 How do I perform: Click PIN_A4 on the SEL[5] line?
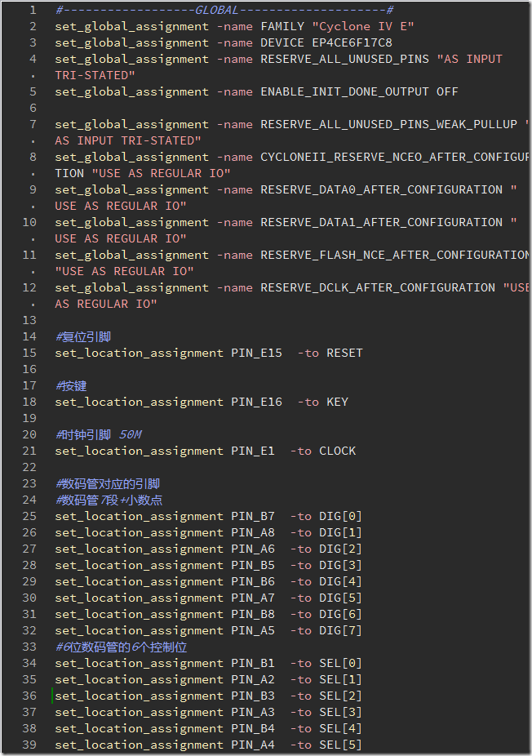tap(252, 745)
